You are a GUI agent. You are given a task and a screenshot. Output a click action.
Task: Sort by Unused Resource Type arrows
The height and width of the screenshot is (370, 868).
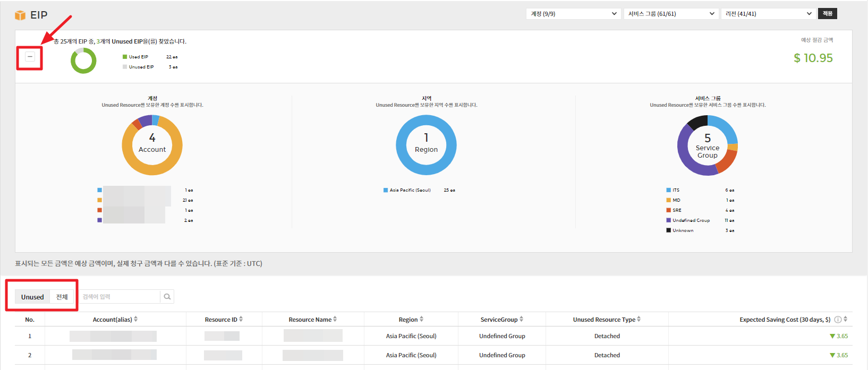(639, 319)
